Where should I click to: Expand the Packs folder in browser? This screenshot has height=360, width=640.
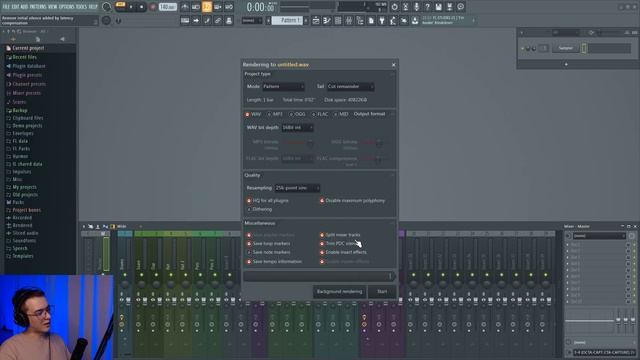click(x=18, y=202)
